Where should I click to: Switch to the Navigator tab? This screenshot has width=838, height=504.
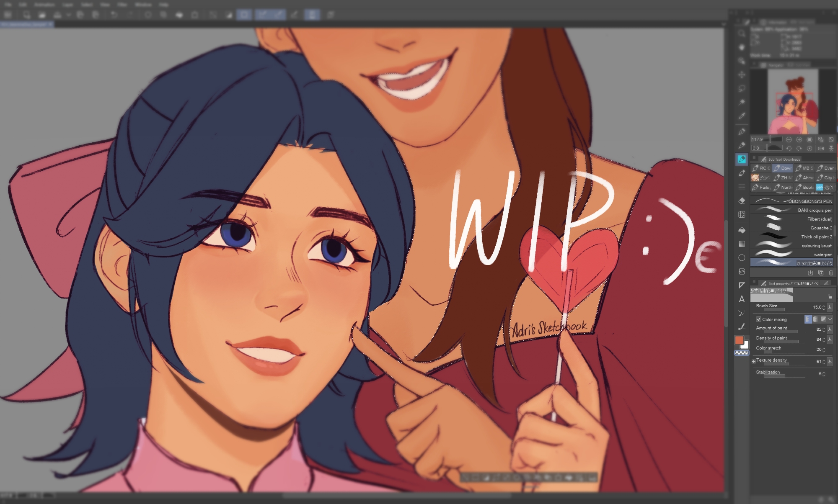(x=775, y=65)
